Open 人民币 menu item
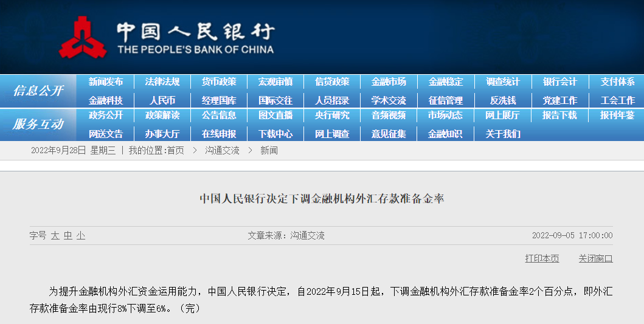644x324 pixels. [162, 100]
